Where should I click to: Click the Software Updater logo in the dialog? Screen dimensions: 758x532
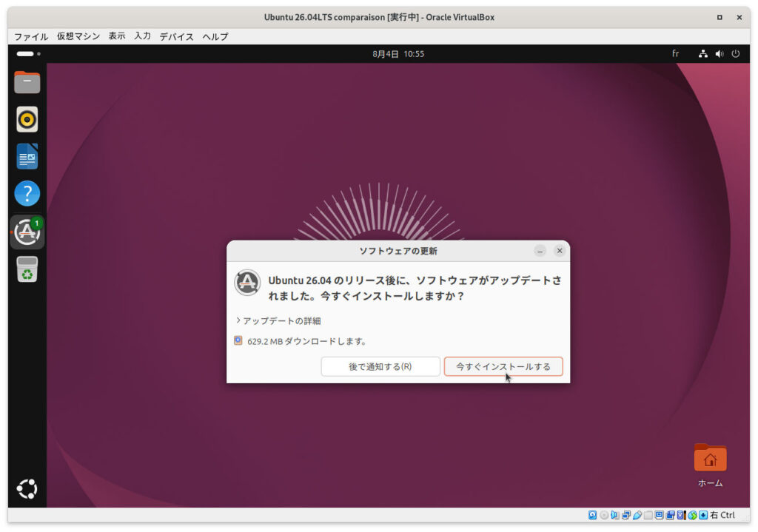(x=247, y=282)
